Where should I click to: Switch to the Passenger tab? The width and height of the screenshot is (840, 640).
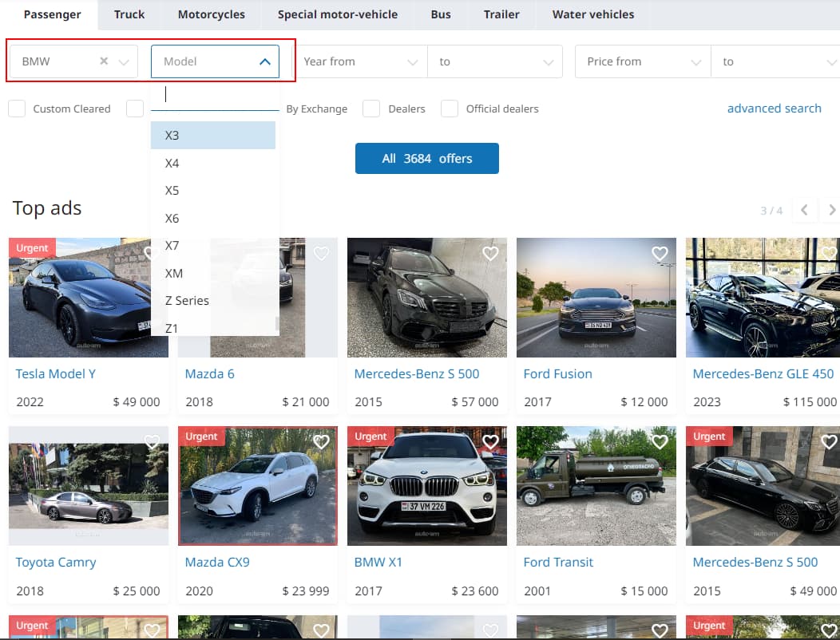[x=52, y=14]
